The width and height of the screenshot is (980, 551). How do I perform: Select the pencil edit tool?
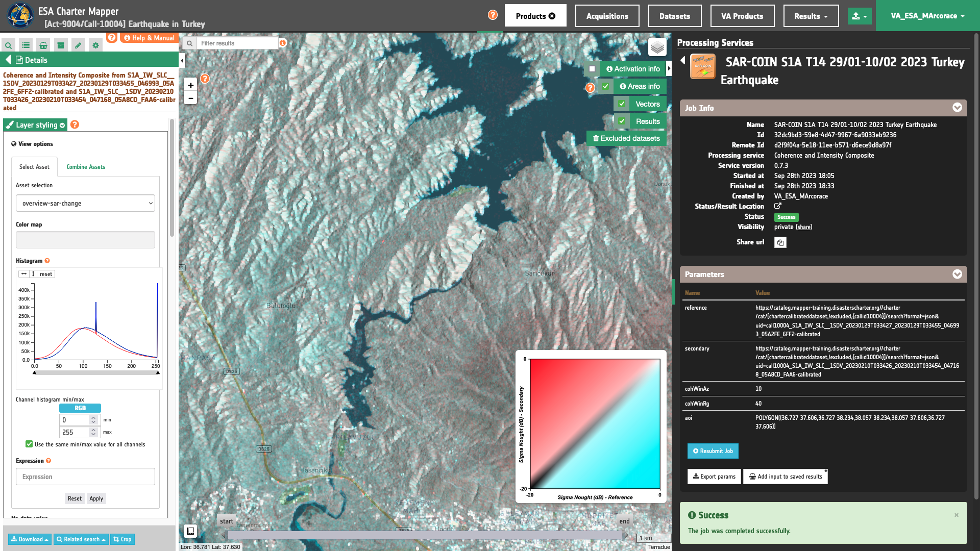click(78, 45)
